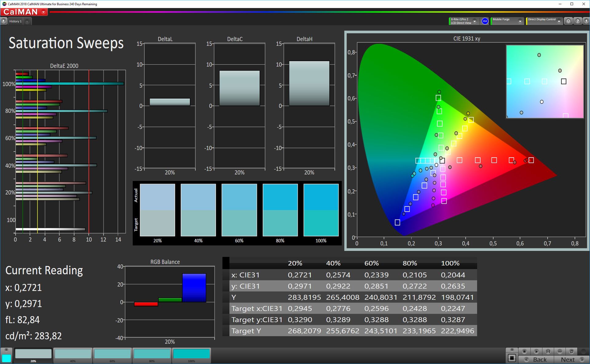Start reading with the play button
Viewport: 590px width, 364px height.
pos(536,351)
